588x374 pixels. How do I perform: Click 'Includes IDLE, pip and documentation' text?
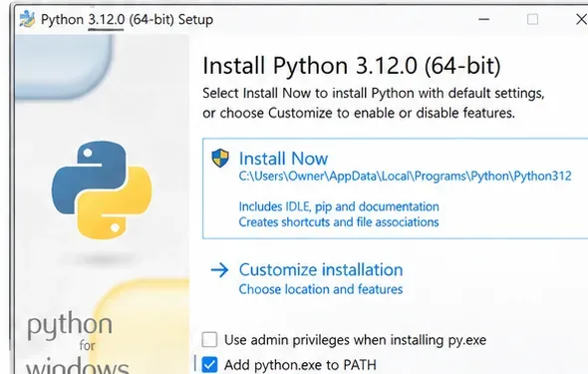(339, 206)
